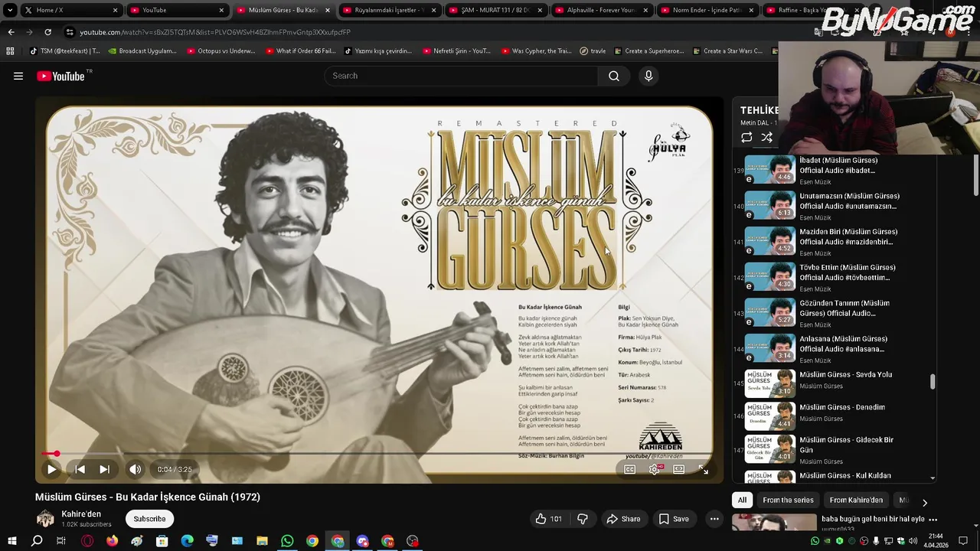Click the search magnifier button

614,76
